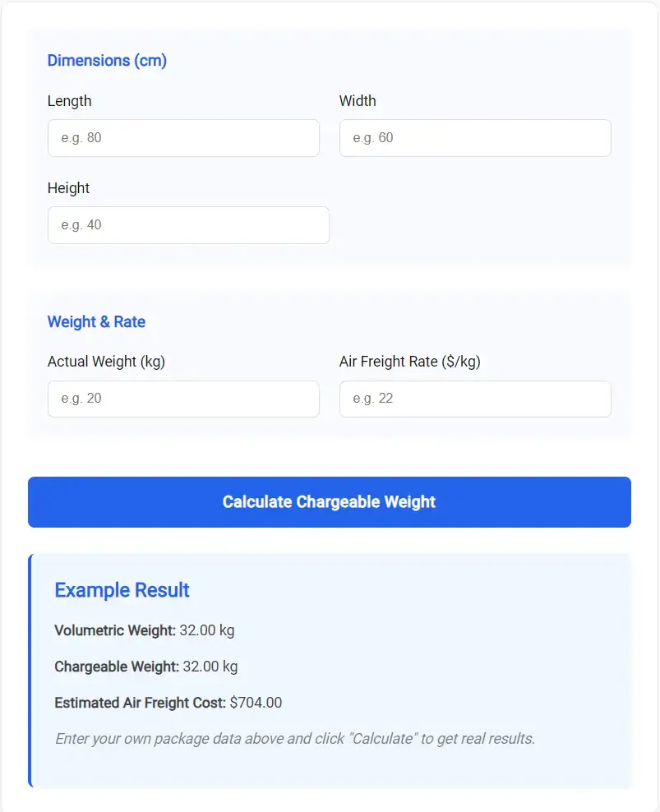Click the Actual Weight input field
This screenshot has height=812, width=660.
click(182, 399)
